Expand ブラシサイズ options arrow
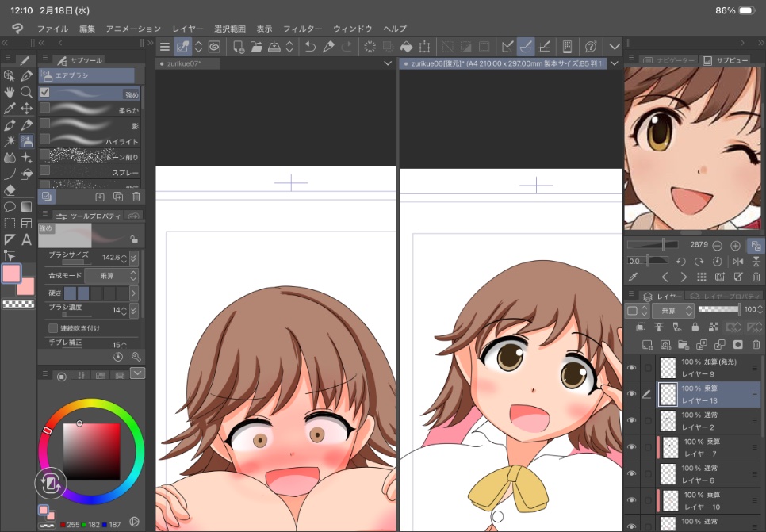 click(134, 258)
